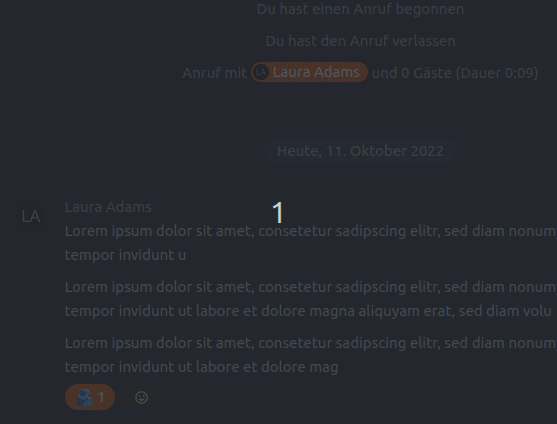Click the large countdown number 1 overlay
This screenshot has width=557, height=424.
pos(278,212)
